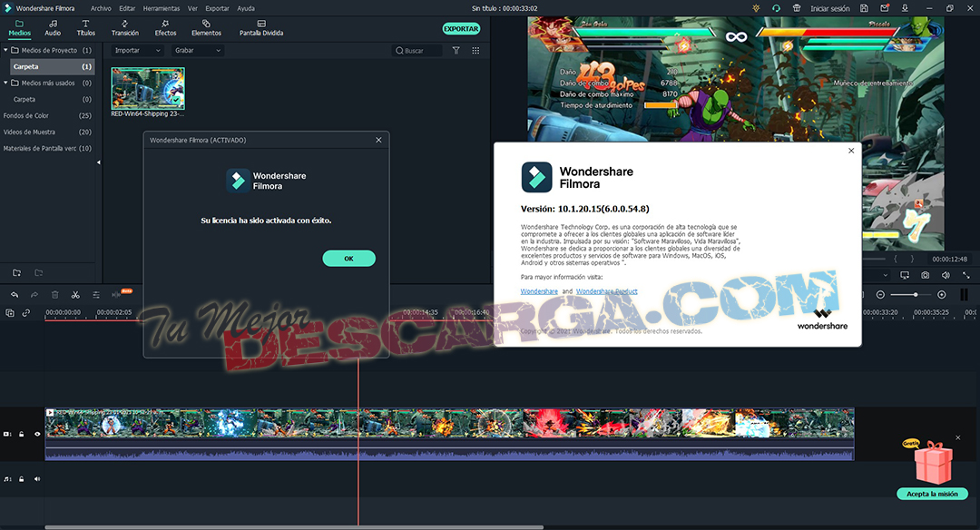Collapse the media sidebar with arrow handle
The height and width of the screenshot is (530, 980).
click(x=98, y=162)
